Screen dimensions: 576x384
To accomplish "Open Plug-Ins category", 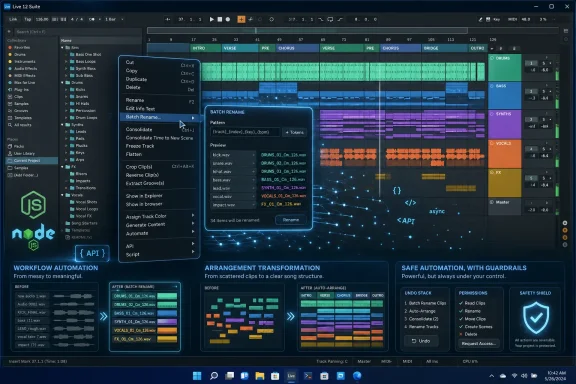I will [x=21, y=89].
